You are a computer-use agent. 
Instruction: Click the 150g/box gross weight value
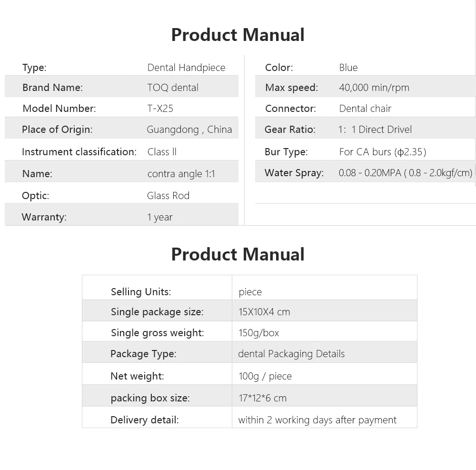[x=258, y=333]
